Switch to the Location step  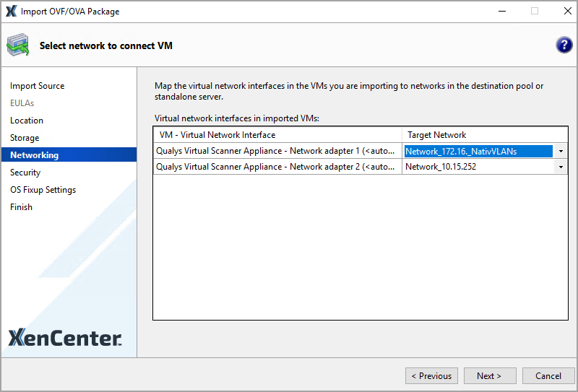(27, 121)
